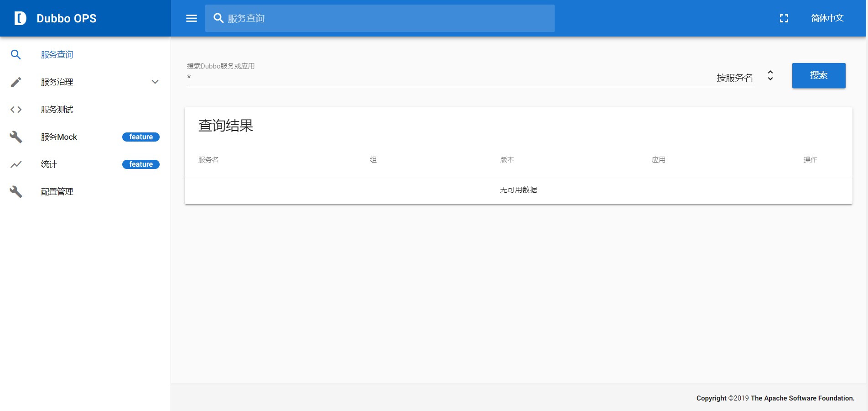Screen dimensions: 868x411
Task: Toggle the sidebar with the hamburger icon
Action: (x=191, y=18)
